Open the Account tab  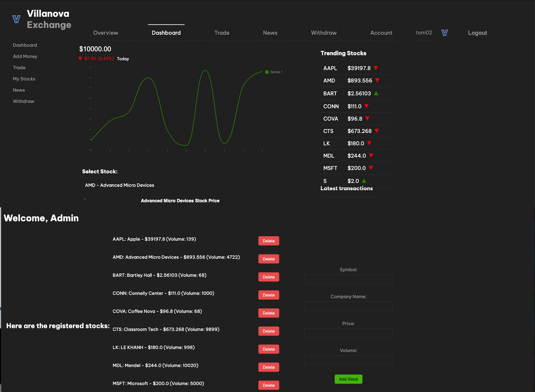(381, 33)
